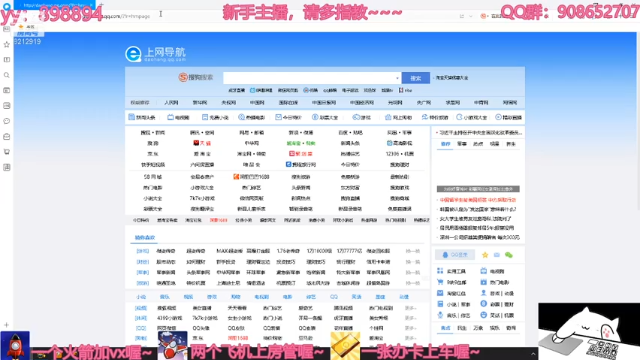640x360 pixels.
Task: Open the calendar-icon 新闻头条 shortcut
Action: tap(142, 117)
